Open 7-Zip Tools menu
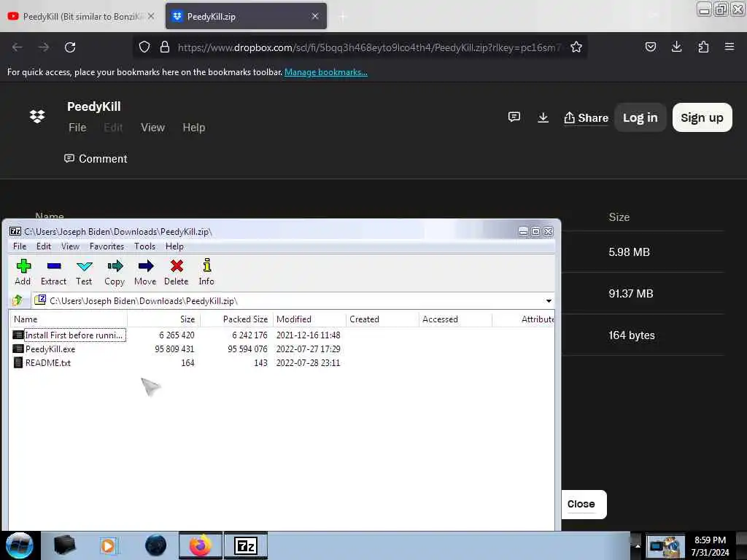 [x=144, y=246]
